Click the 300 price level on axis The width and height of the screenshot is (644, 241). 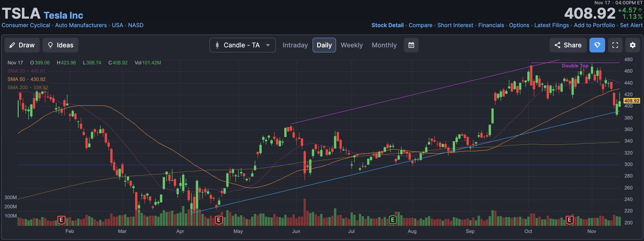[628, 164]
